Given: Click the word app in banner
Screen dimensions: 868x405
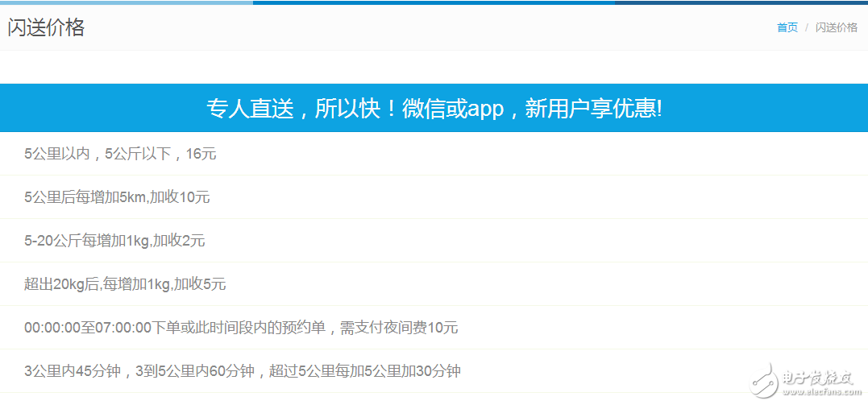Looking at the screenshot, I should tap(486, 110).
